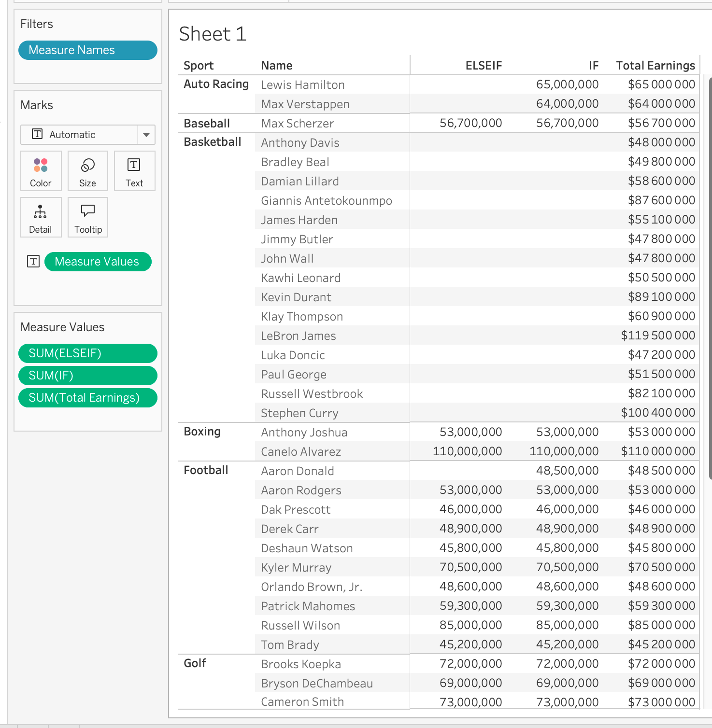Select the Lewis Hamilton row name
Viewport: 712px width, 728px height.
pyautogui.click(x=303, y=85)
